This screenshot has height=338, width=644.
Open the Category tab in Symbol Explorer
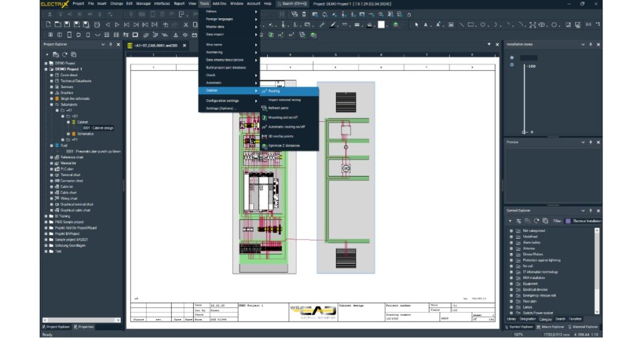click(545, 319)
